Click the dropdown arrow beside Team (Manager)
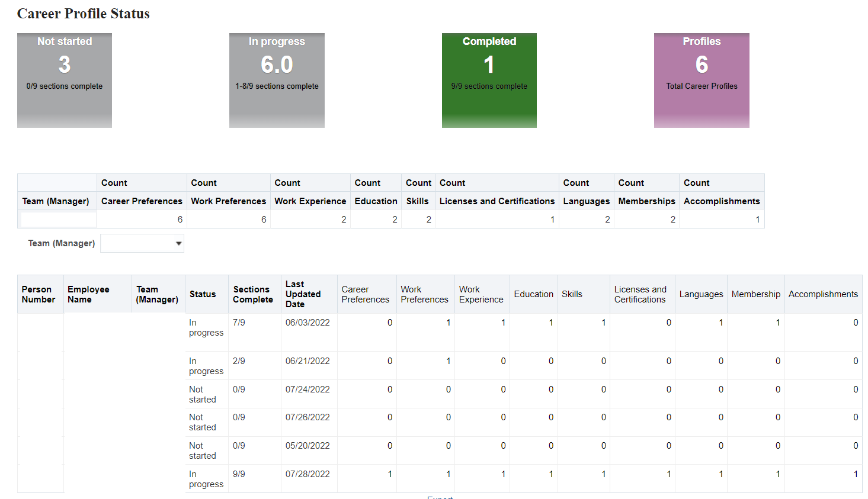This screenshot has width=868, height=499. tap(178, 243)
